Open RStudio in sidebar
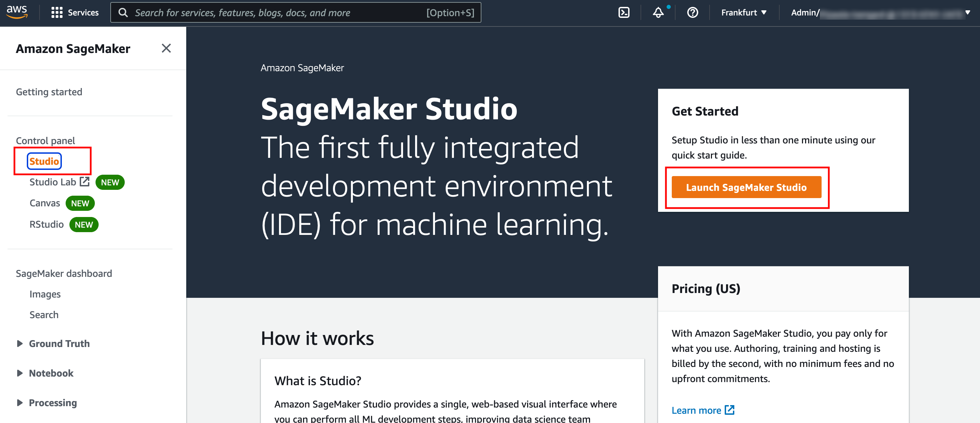 pos(46,224)
